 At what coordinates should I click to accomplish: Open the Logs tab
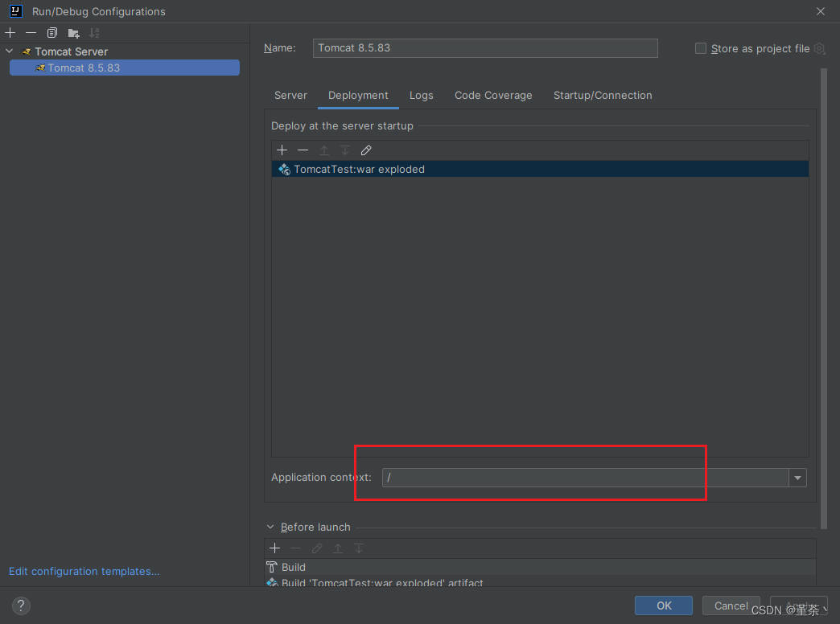pos(421,96)
